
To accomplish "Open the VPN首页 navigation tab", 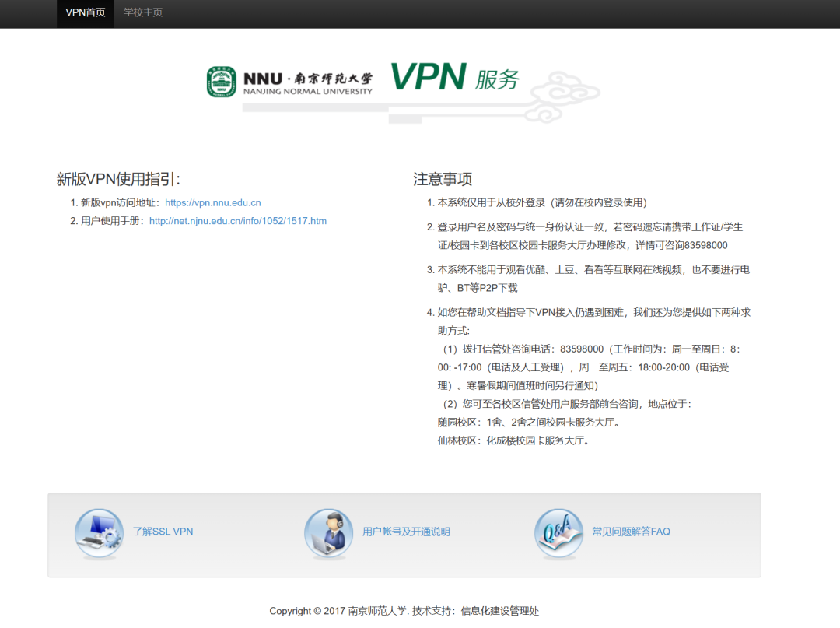I will pyautogui.click(x=86, y=12).
